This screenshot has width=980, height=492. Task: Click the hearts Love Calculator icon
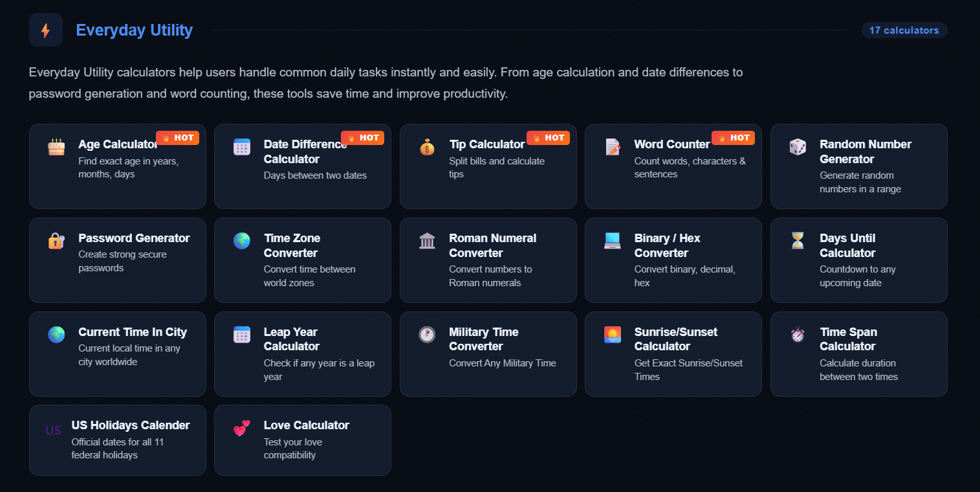[x=241, y=428]
